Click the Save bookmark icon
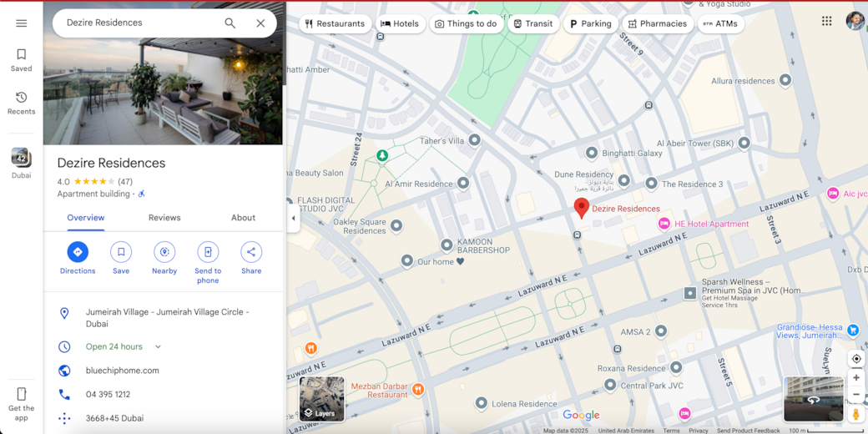 [x=121, y=252]
